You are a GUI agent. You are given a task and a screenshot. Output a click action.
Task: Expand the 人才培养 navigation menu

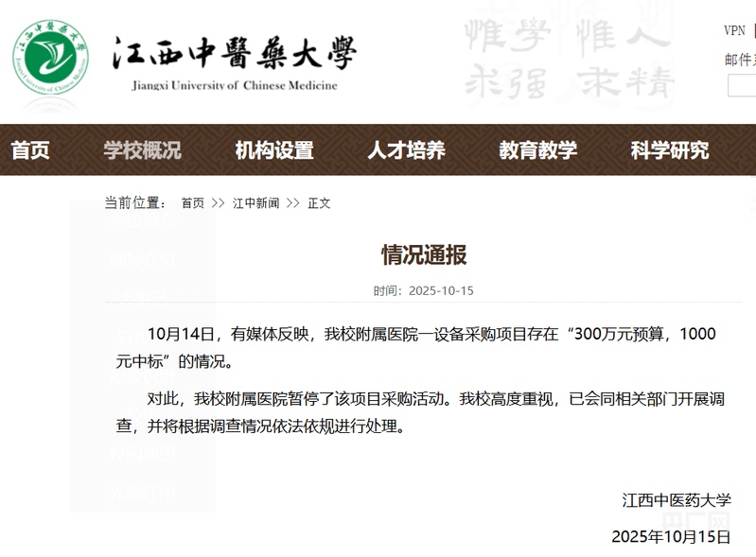click(406, 149)
